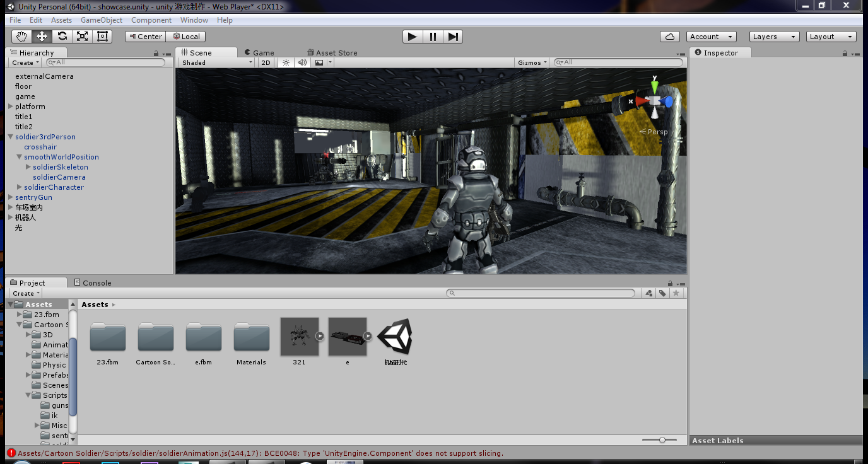Toggle scene lighting sun icon
Viewport: 868px width, 464px height.
click(286, 62)
